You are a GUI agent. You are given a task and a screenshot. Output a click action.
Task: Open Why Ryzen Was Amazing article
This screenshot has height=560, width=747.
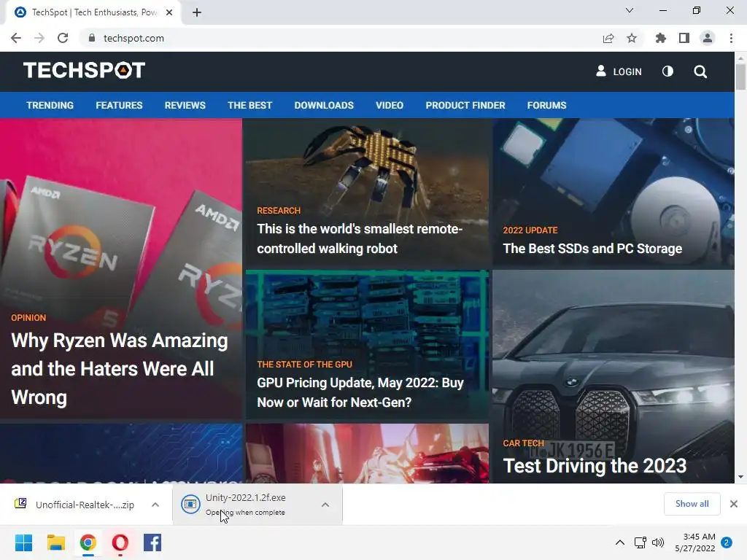click(119, 369)
